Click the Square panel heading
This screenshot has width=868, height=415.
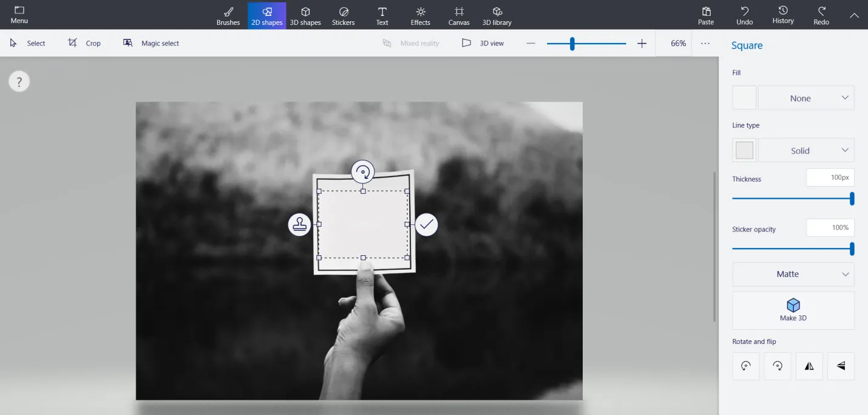(747, 46)
